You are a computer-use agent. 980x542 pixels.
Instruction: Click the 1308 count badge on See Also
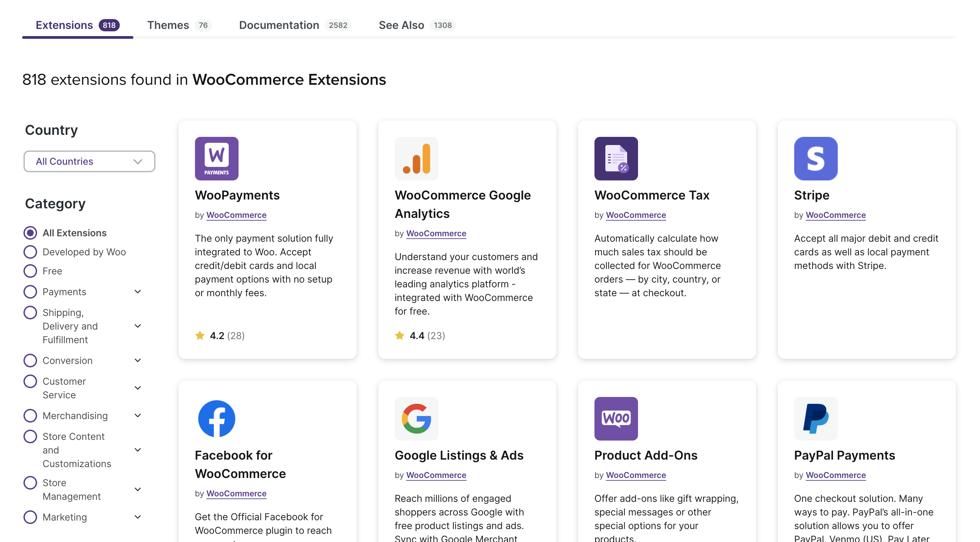pos(443,25)
